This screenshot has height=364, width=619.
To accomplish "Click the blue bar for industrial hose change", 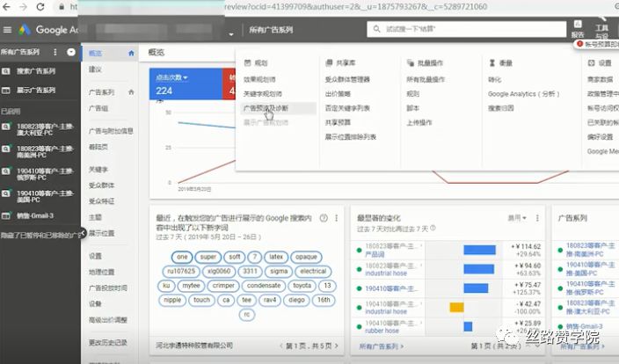I will [478, 269].
